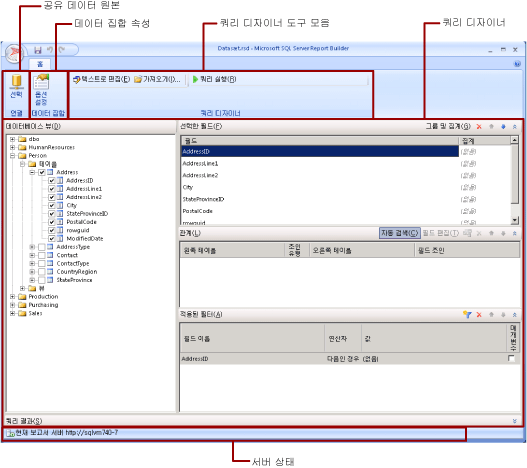The height and width of the screenshot is (468, 527).
Task: Uncheck the AddressLine1 column checkbox
Action: [51, 189]
